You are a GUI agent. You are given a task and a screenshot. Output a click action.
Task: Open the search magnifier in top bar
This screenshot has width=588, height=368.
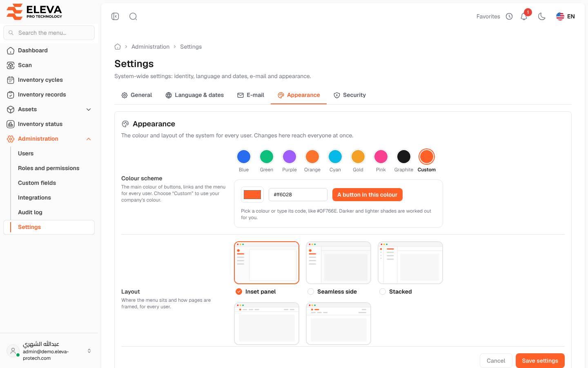click(133, 16)
